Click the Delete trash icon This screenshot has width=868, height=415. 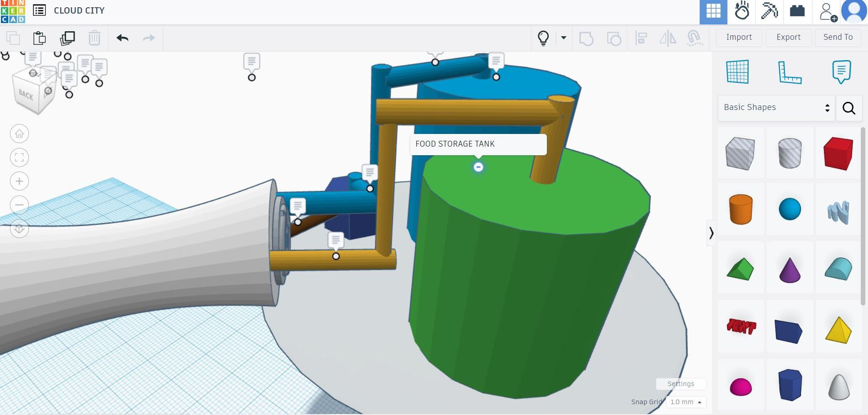point(94,38)
